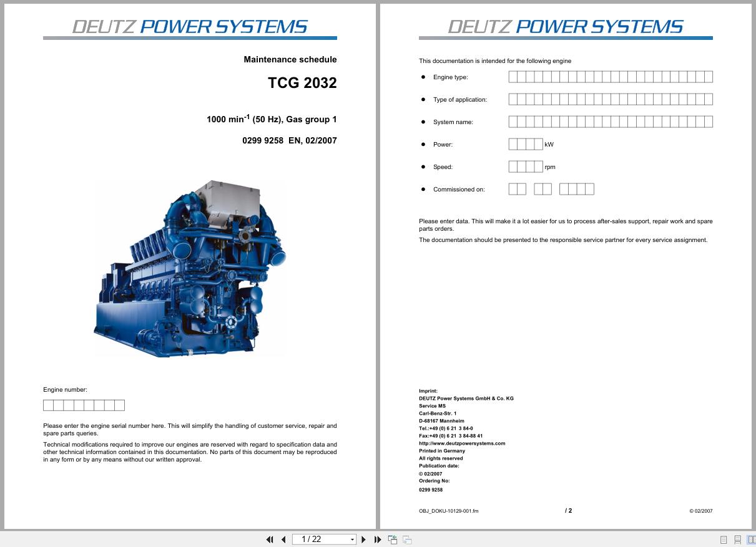The height and width of the screenshot is (547, 756).
Task: Click 'OBJ_DOKU-10129-001.fm' footer text
Action: 449,511
